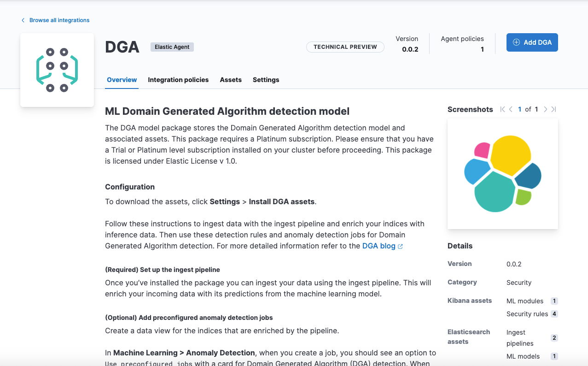
Task: Click the Security rules count badge
Action: pyautogui.click(x=554, y=314)
